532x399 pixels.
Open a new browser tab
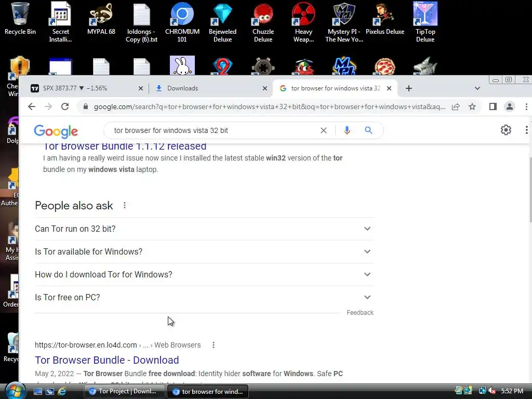click(409, 88)
